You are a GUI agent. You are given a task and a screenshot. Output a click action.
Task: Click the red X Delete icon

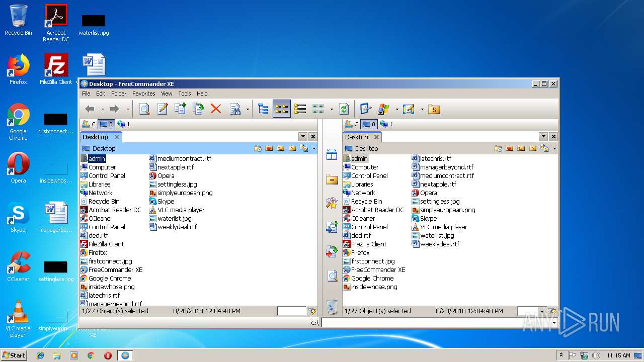coord(216,109)
